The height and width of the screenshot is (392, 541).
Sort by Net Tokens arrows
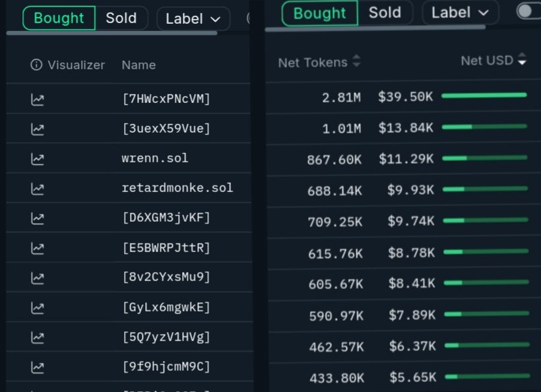(x=356, y=61)
